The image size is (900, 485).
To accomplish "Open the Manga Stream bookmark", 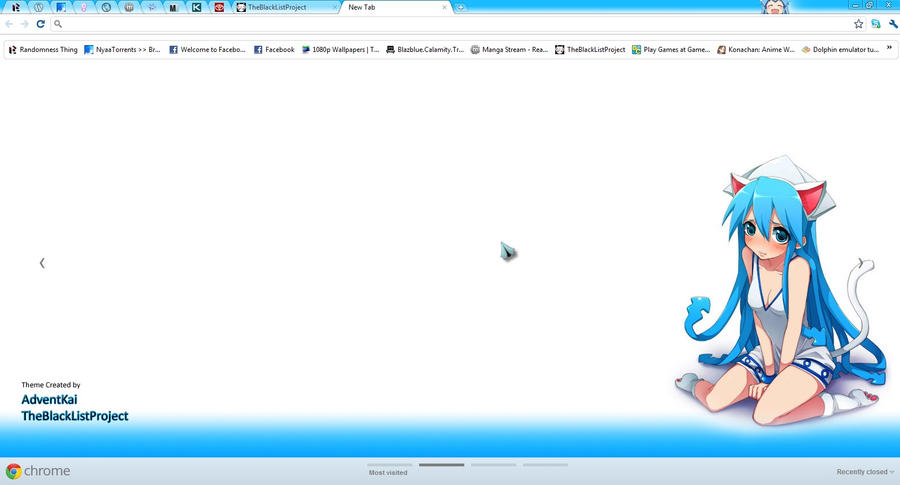I will (510, 50).
